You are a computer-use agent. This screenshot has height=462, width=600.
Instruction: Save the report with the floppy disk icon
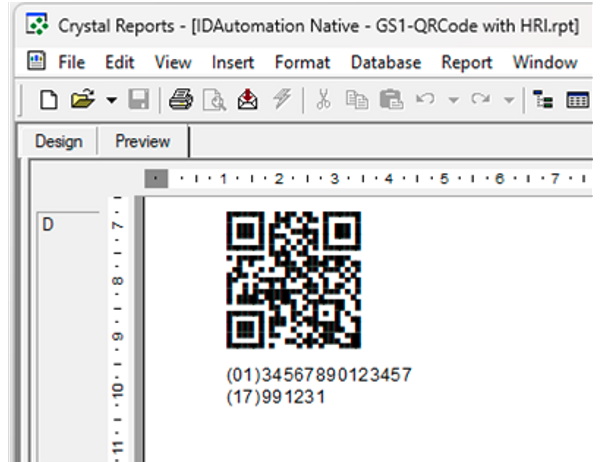[138, 100]
